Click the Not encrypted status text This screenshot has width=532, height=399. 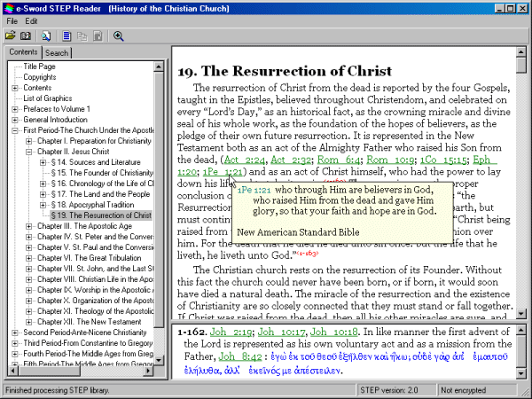click(x=463, y=390)
